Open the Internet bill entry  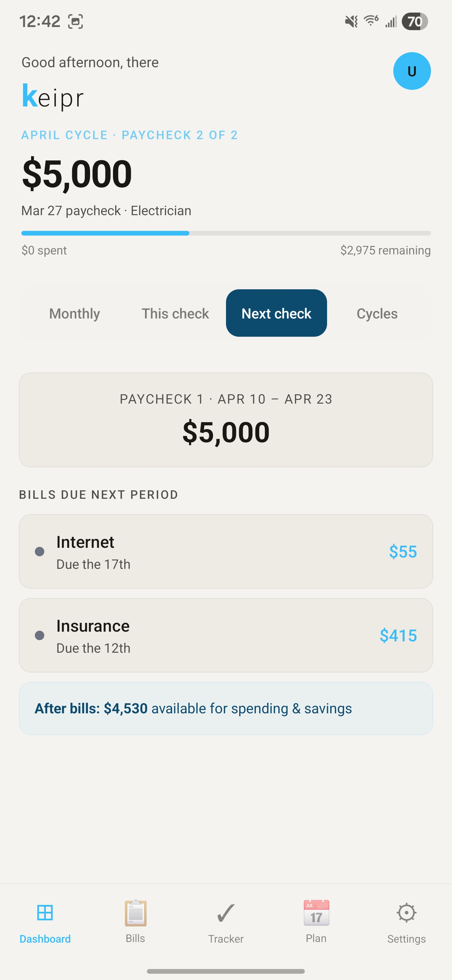[x=226, y=552]
